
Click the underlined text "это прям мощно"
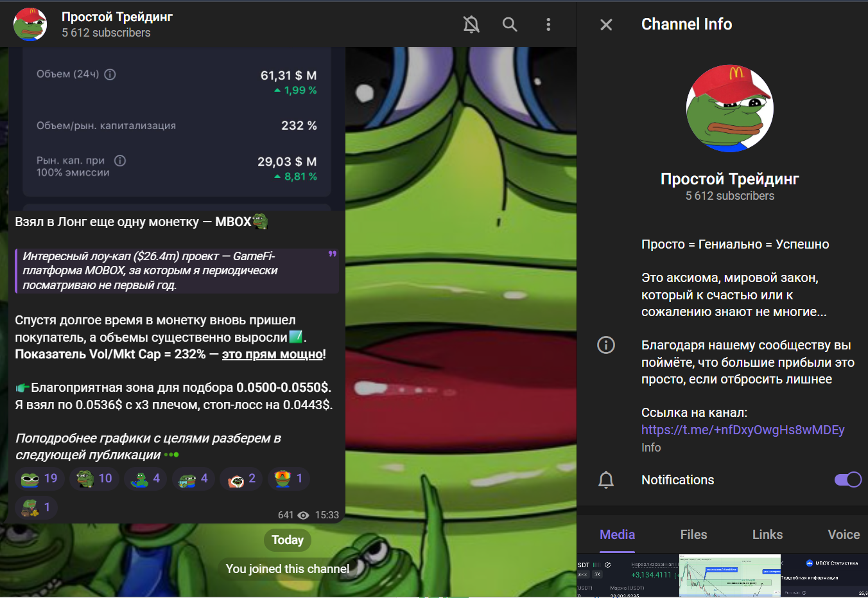[x=272, y=354]
